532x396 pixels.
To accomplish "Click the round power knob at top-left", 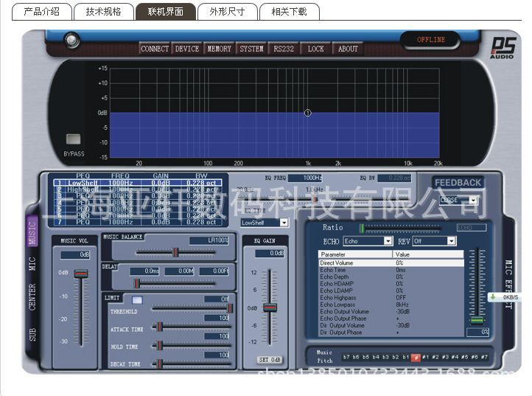I will click(71, 41).
